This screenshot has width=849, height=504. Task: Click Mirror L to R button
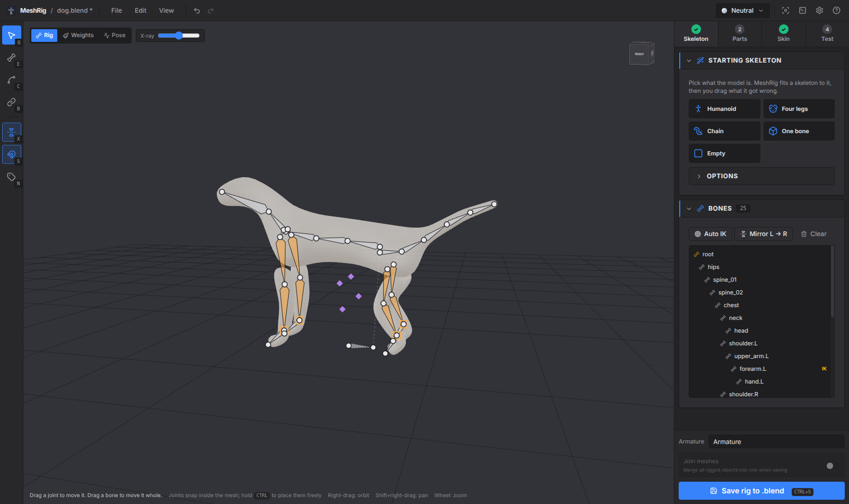(764, 234)
